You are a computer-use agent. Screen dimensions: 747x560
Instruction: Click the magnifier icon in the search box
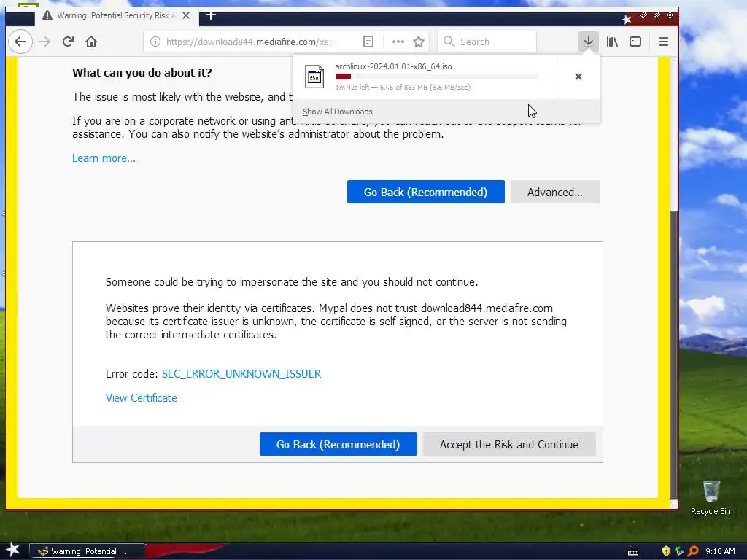(449, 42)
